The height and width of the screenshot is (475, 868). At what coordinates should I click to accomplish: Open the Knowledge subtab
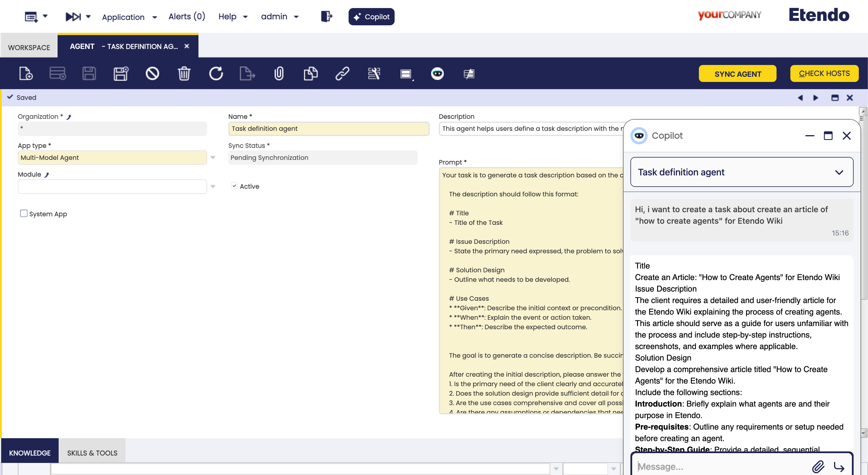coord(30,453)
